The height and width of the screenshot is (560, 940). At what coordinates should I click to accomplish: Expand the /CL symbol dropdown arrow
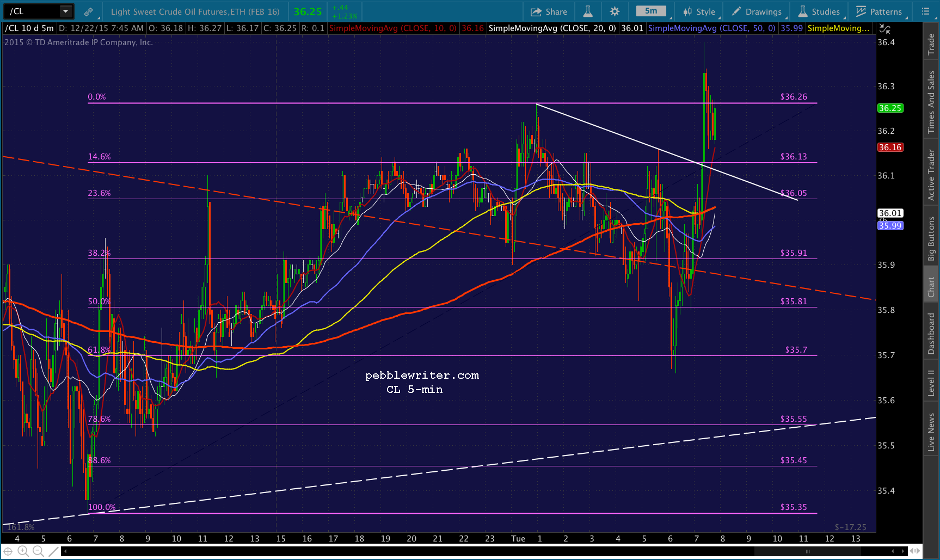(65, 11)
